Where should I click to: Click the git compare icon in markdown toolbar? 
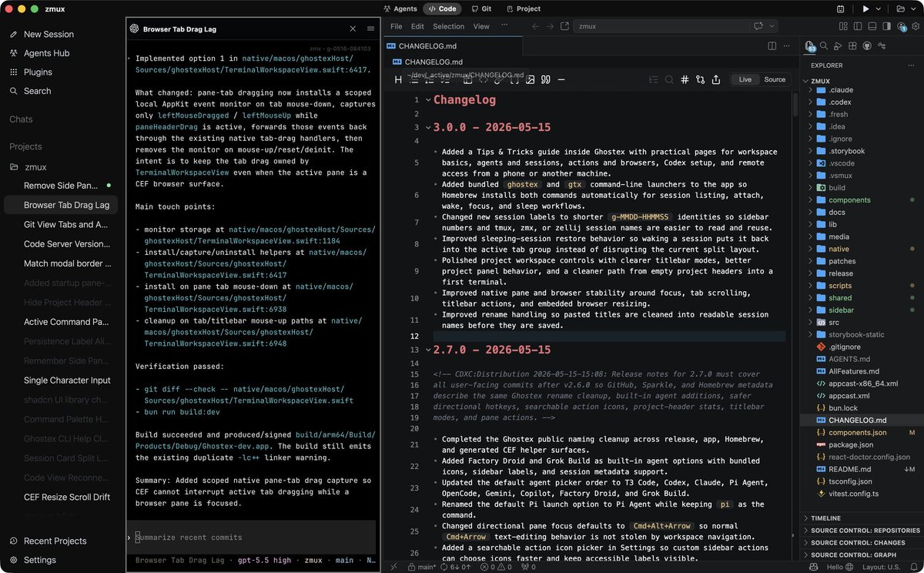(x=700, y=79)
